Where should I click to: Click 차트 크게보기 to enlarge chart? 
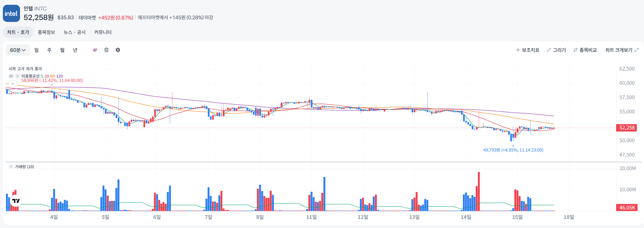tap(622, 50)
